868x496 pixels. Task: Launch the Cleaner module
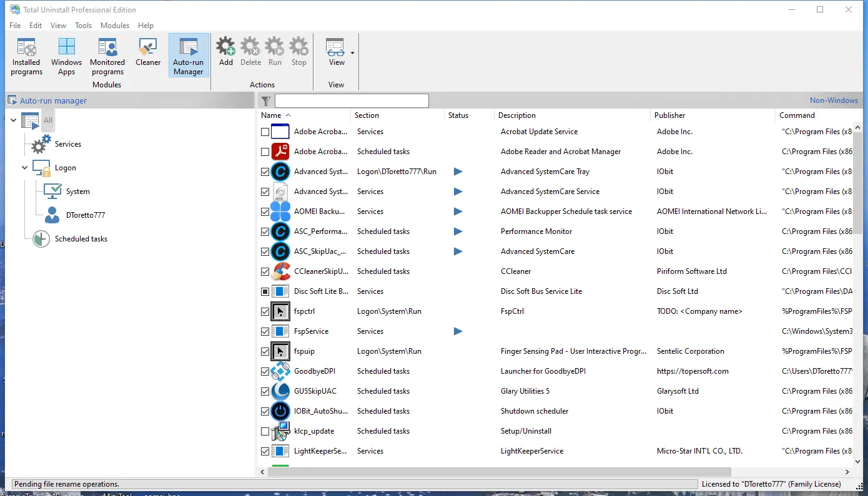pos(148,52)
